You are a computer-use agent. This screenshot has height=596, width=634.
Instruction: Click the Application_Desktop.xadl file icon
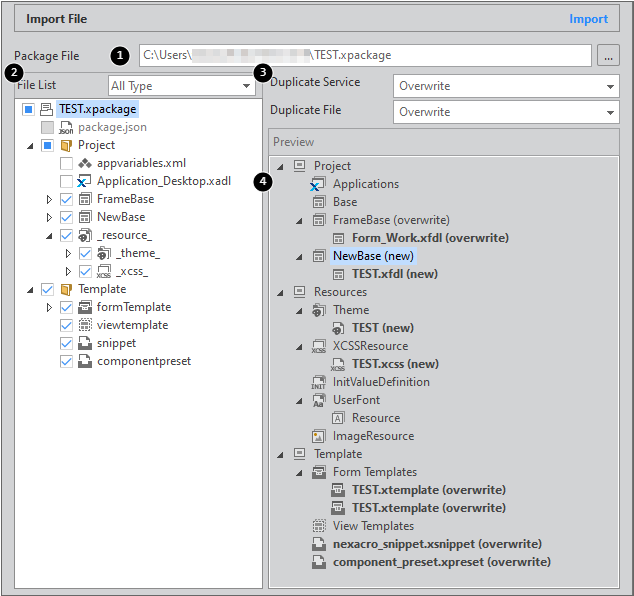tap(85, 181)
